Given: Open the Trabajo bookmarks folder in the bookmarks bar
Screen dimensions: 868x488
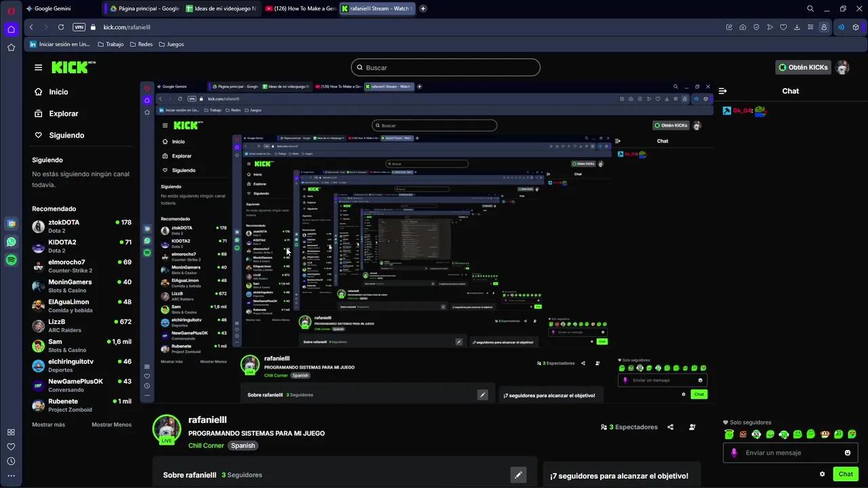Looking at the screenshot, I should coord(111,44).
